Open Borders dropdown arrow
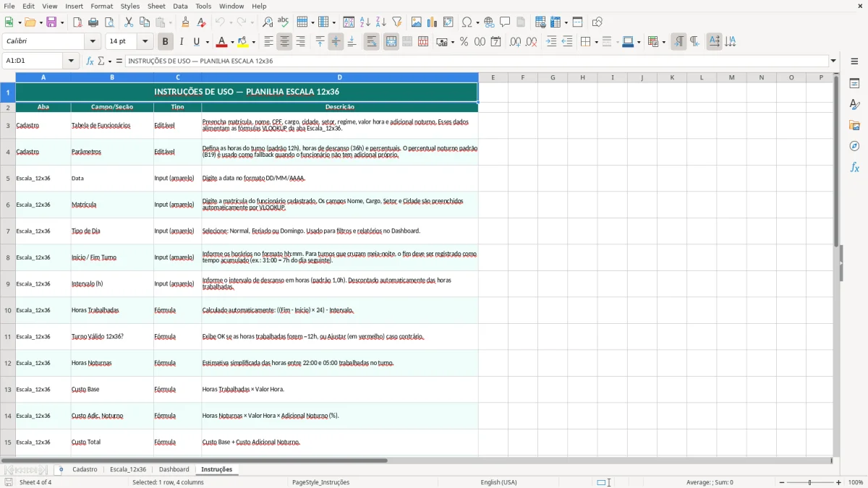Viewport: 868px width, 488px height. point(595,42)
